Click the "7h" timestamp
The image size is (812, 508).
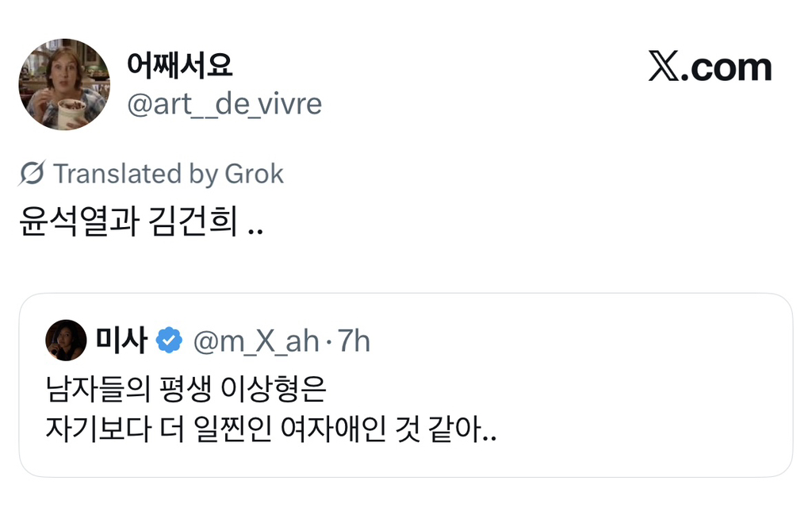tap(354, 341)
